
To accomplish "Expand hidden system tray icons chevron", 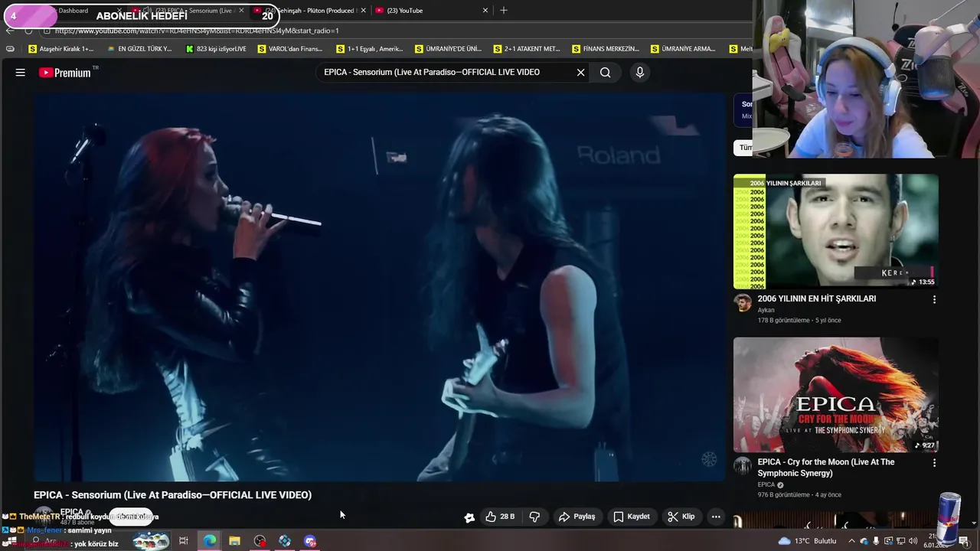I will [x=851, y=541].
